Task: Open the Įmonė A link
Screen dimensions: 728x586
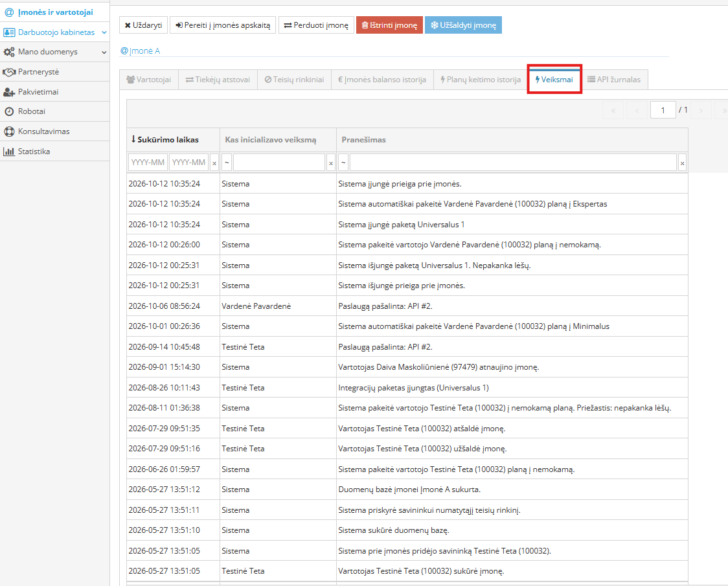Action: click(140, 51)
